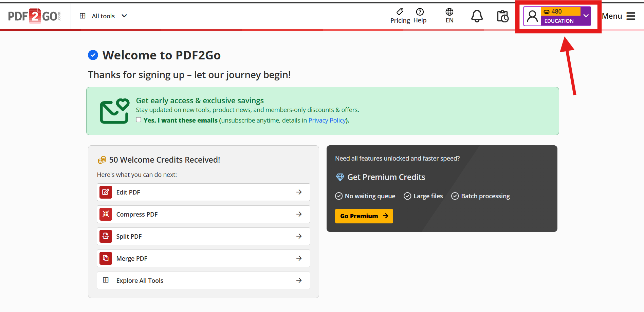Click the Help question mark icon
The image size is (644, 312).
(420, 12)
